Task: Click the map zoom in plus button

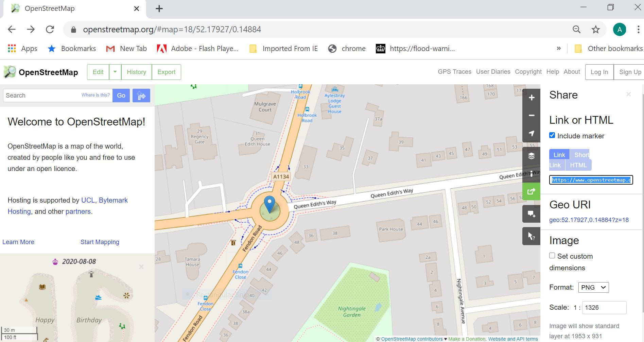Action: (531, 98)
